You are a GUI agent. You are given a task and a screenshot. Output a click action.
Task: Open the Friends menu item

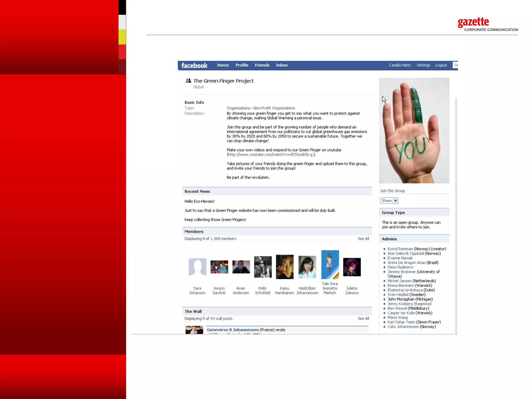pyautogui.click(x=262, y=65)
